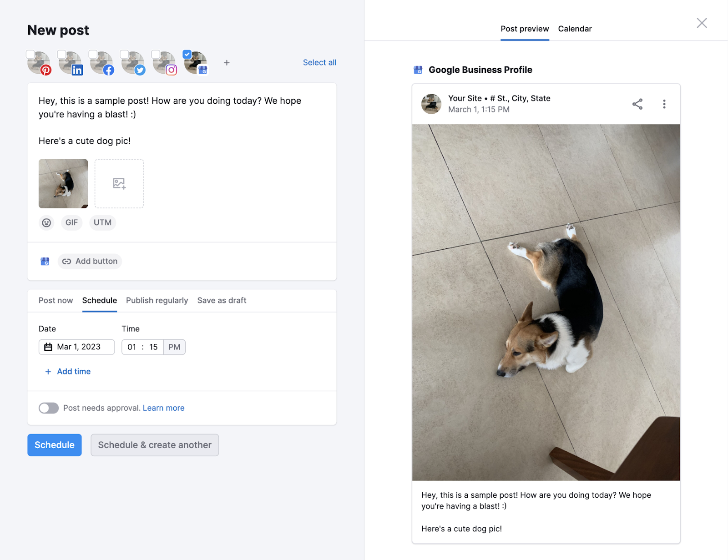Enable the Post needs approval toggle
Screen dimensions: 728x560
[48, 408]
